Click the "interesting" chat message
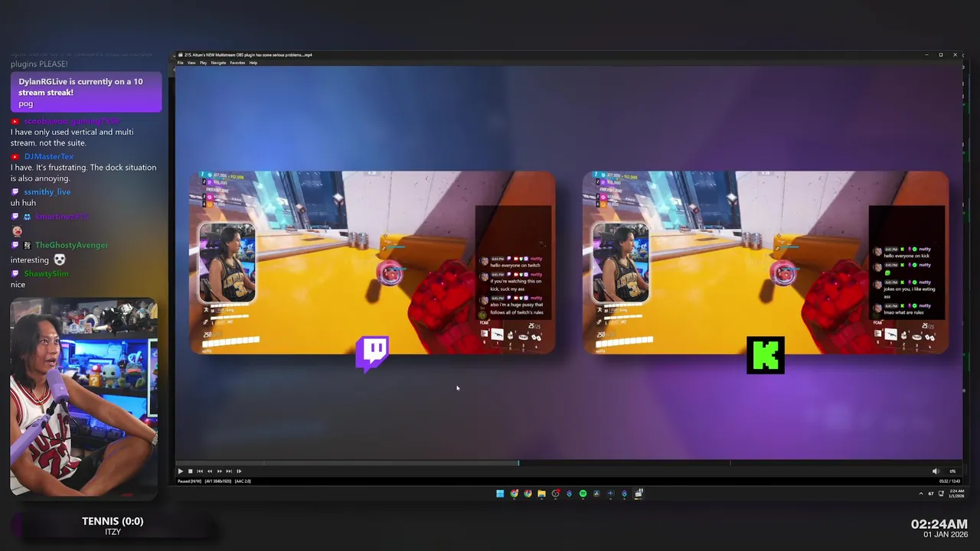 click(x=30, y=260)
